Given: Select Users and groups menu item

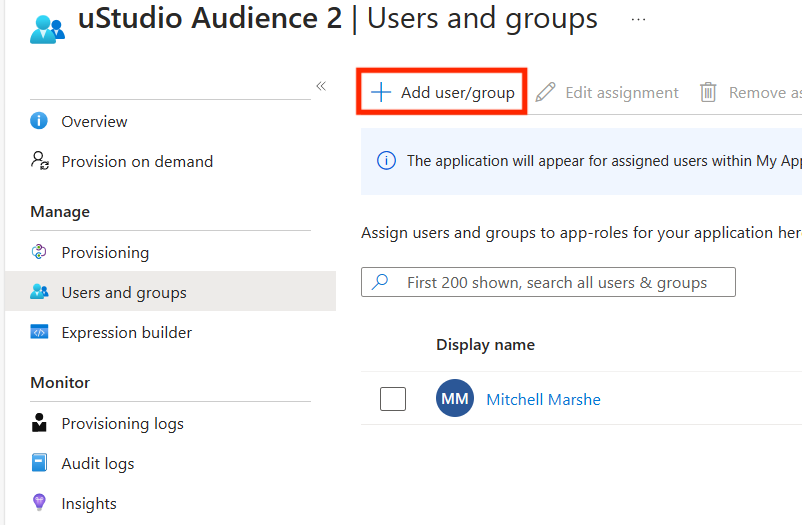Looking at the screenshot, I should coord(170,291).
